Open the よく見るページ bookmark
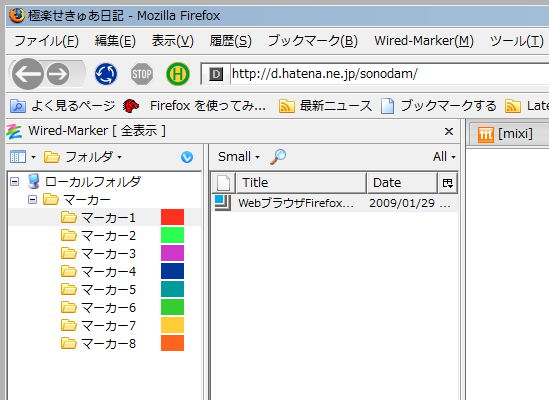 tap(63, 105)
